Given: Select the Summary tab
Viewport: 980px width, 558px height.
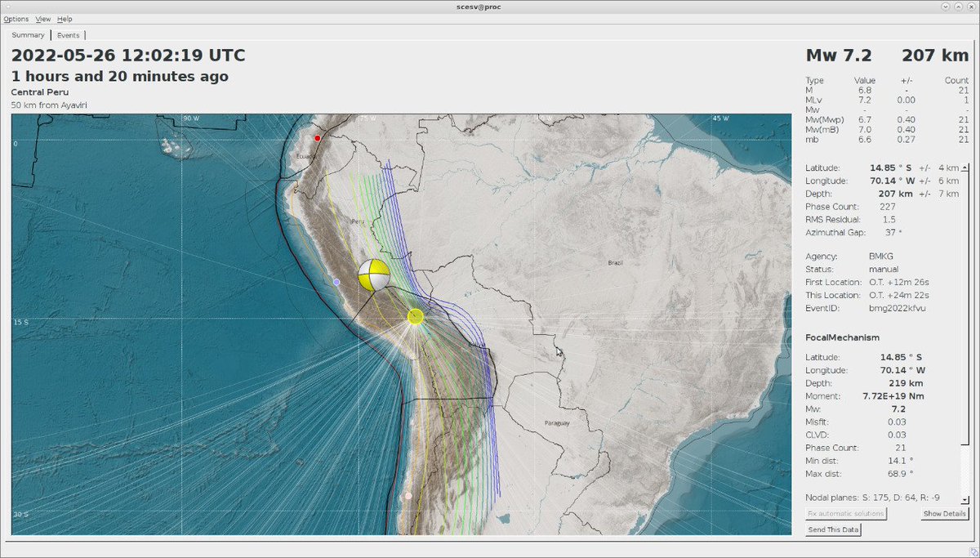Looking at the screenshot, I should point(28,35).
